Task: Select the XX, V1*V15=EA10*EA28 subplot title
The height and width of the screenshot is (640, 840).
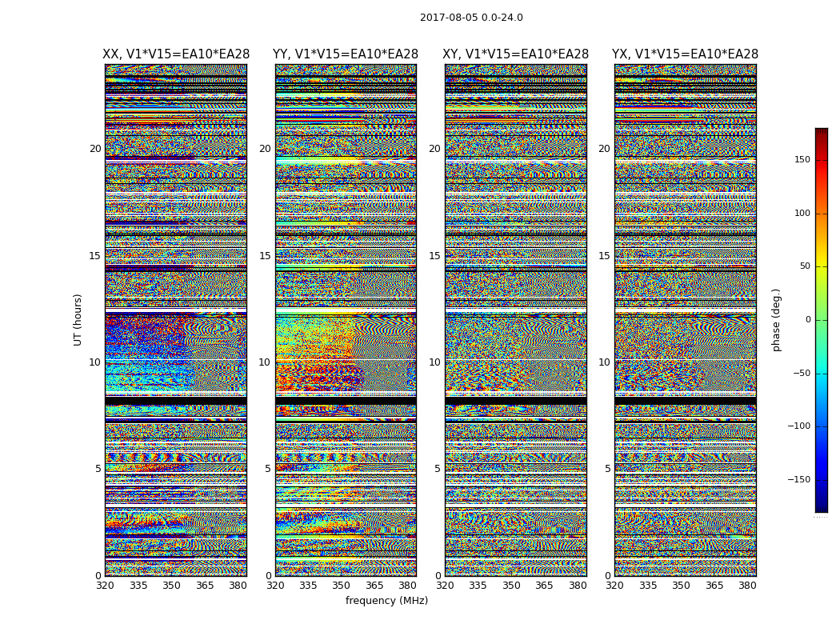Action: tap(176, 54)
